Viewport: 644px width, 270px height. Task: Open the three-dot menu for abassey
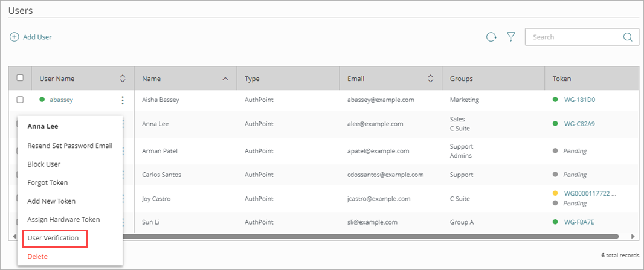tap(122, 100)
